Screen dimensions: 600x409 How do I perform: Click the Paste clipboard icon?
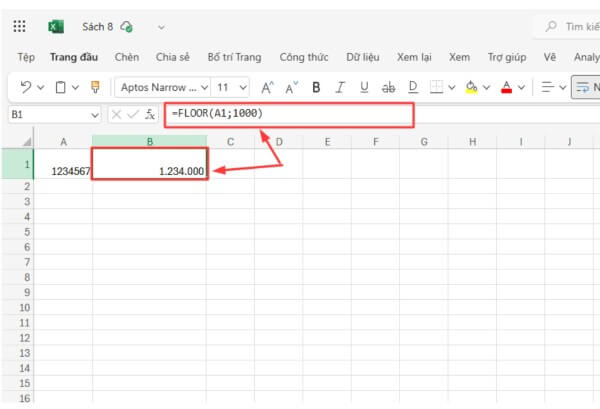60,87
